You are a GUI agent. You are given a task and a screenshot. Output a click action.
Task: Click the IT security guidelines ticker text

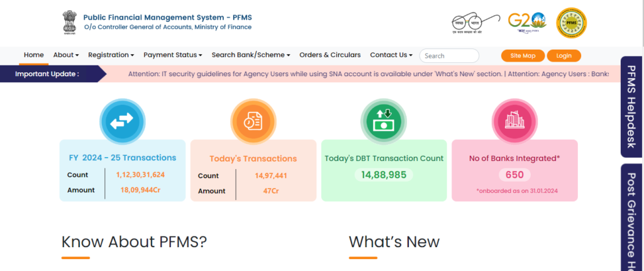pos(315,74)
